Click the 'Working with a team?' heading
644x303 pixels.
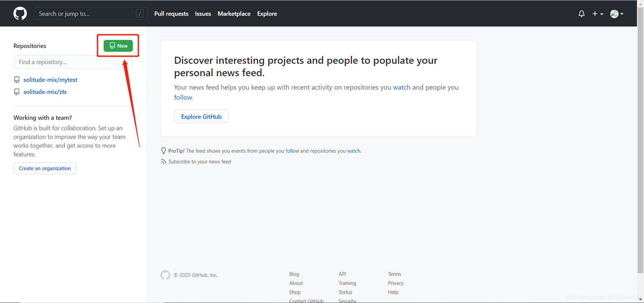click(x=43, y=118)
